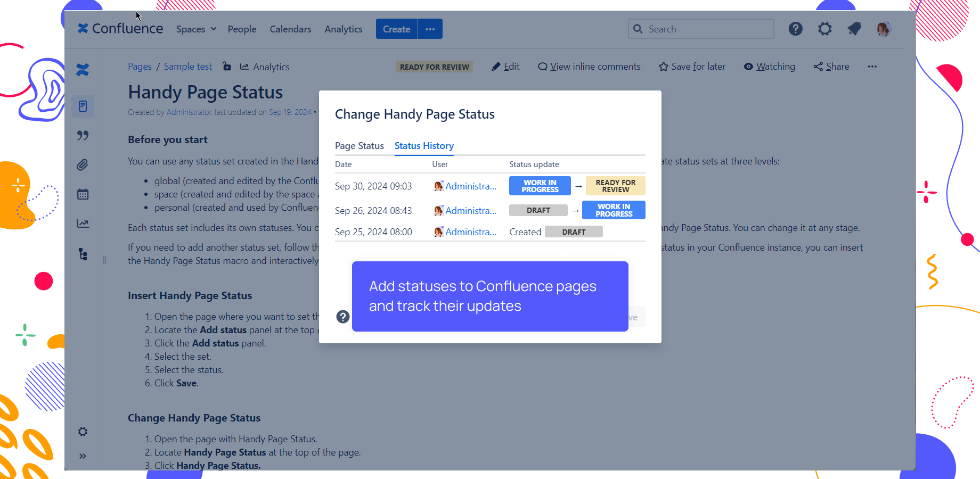Click the Share button
The width and height of the screenshot is (980, 479).
[x=831, y=67]
